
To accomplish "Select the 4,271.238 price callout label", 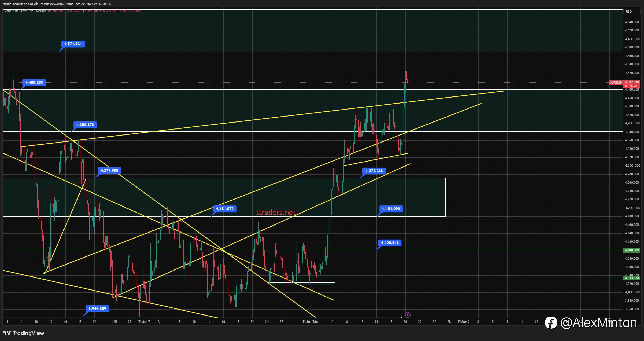I will coord(374,171).
